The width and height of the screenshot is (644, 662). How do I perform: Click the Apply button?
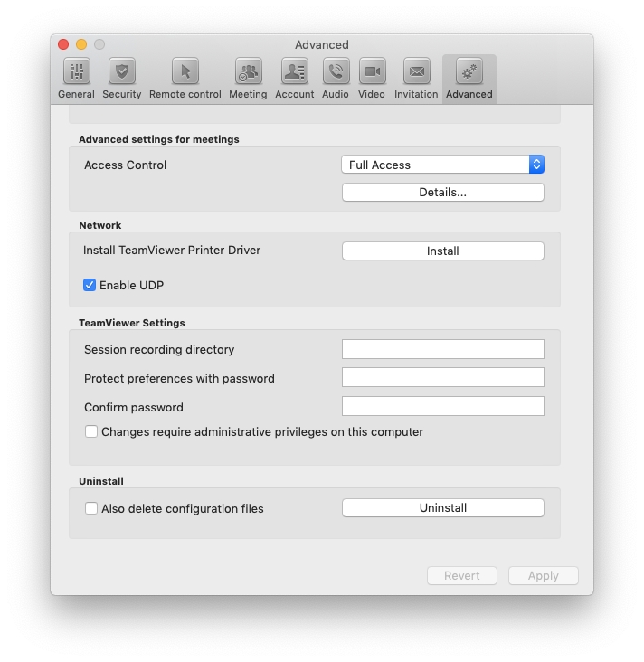[543, 576]
